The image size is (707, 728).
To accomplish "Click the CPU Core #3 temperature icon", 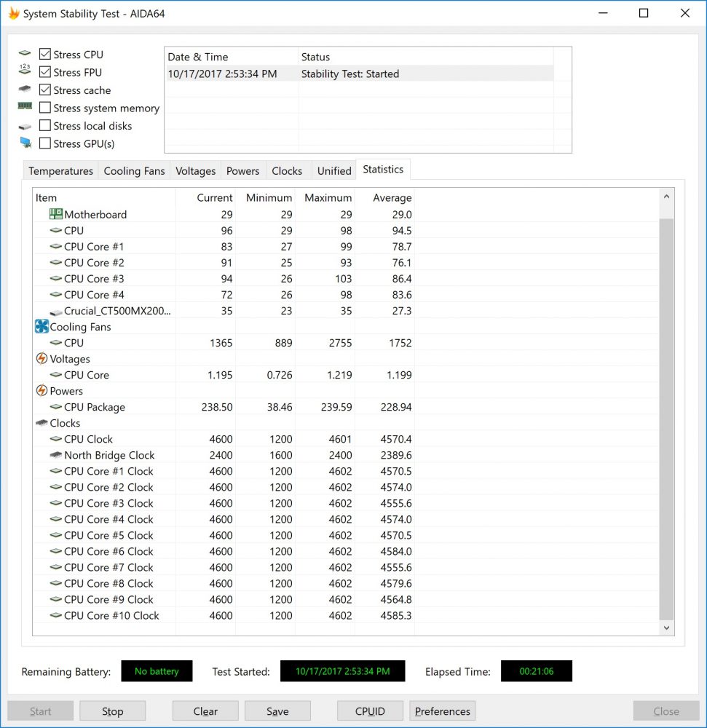I will point(56,279).
